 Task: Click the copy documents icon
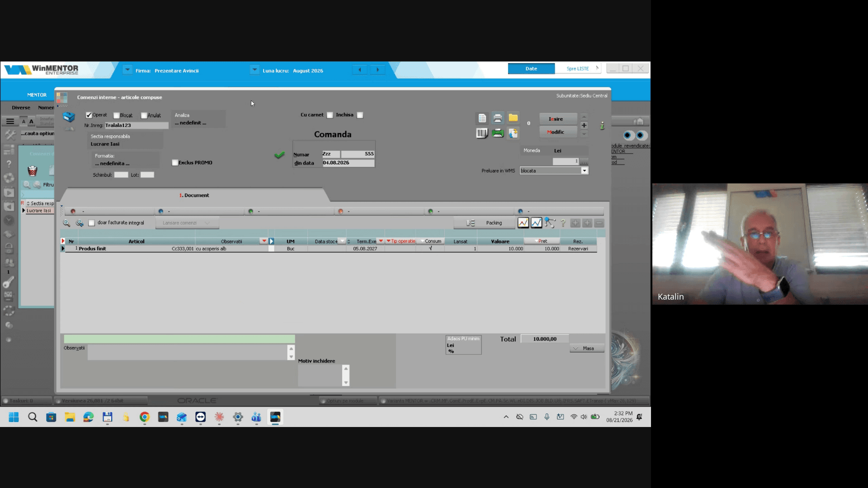513,133
